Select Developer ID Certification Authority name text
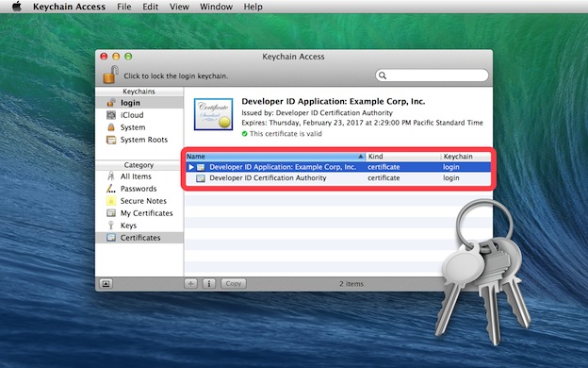This screenshot has height=368, width=588. point(268,178)
